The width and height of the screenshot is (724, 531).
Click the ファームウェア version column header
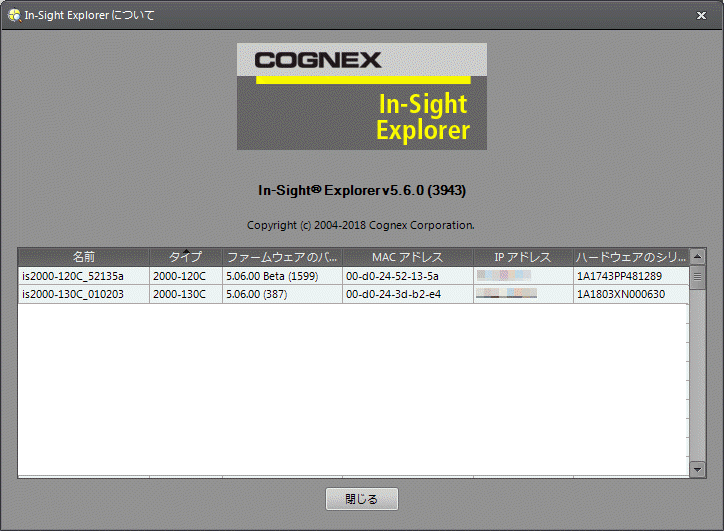(x=281, y=257)
